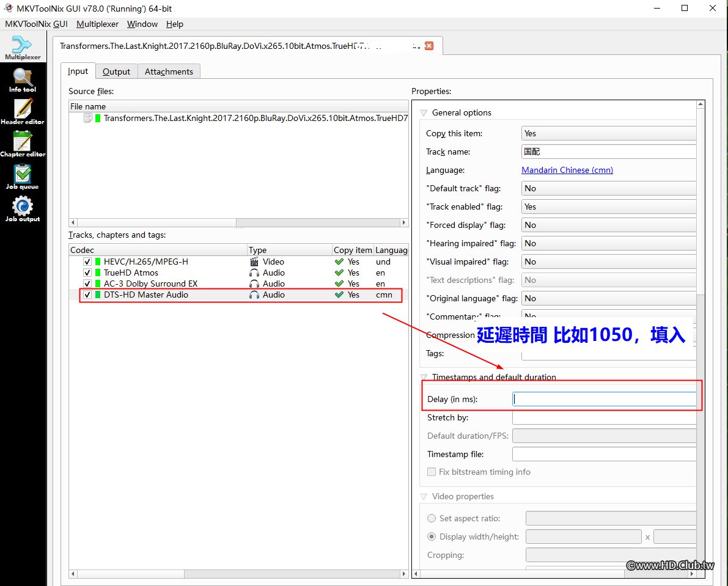Uncheck the DTS-HD Master Audio checkbox
Screen dimensions: 728x586
coord(87,295)
